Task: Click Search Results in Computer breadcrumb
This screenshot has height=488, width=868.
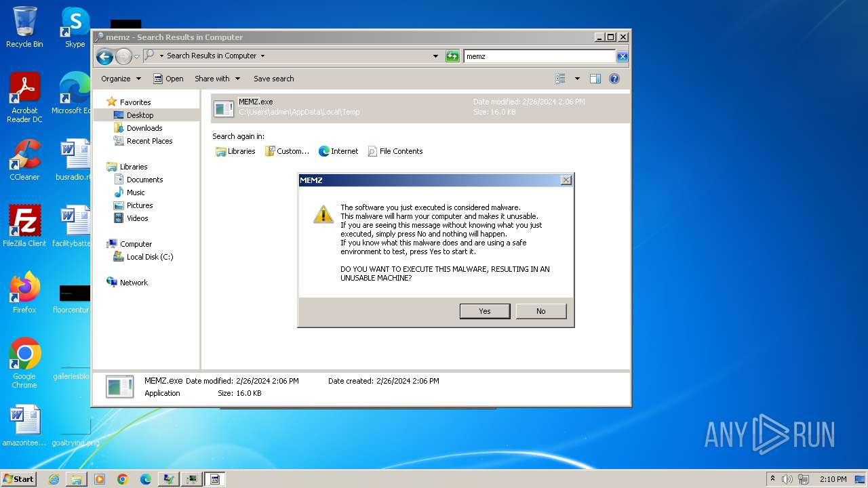Action: pyautogui.click(x=212, y=56)
